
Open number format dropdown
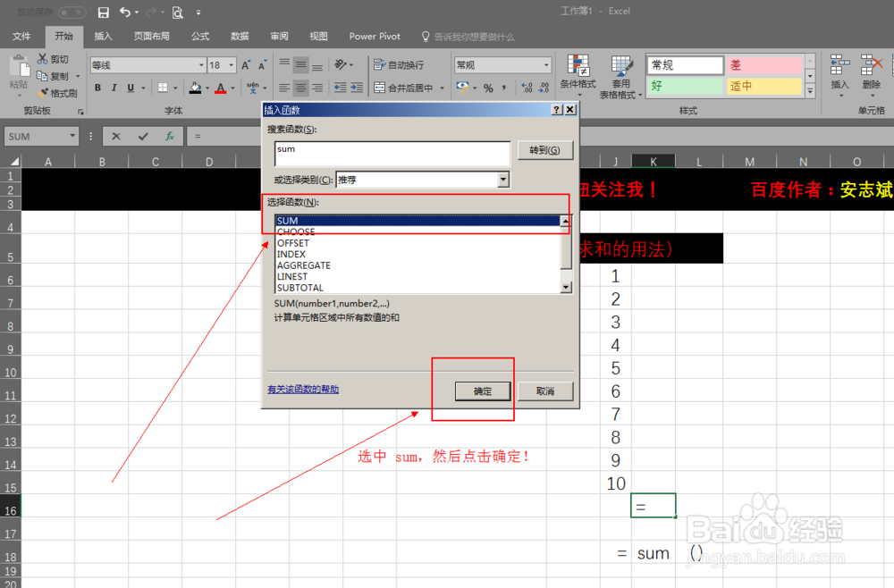point(546,65)
